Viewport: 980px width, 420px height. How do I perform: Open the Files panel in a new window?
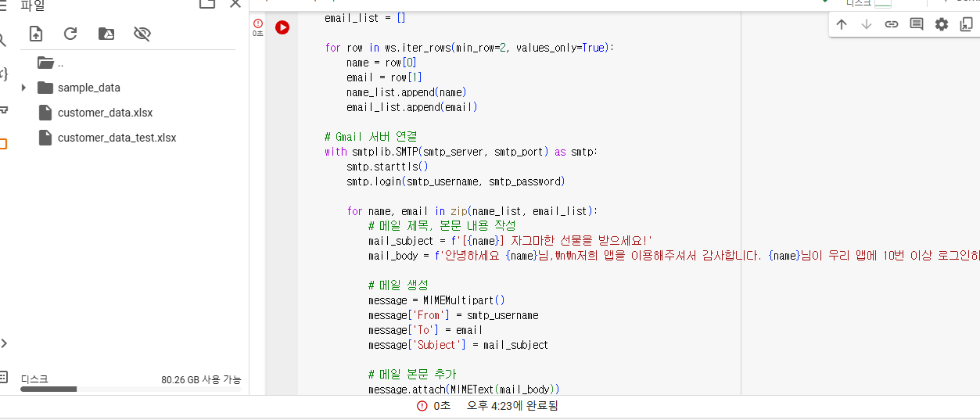click(x=207, y=4)
